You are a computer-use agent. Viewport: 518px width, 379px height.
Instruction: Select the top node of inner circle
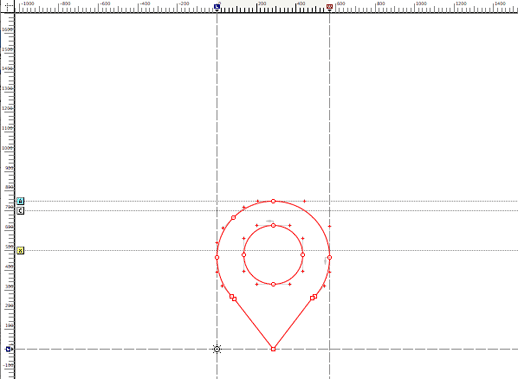click(x=273, y=225)
